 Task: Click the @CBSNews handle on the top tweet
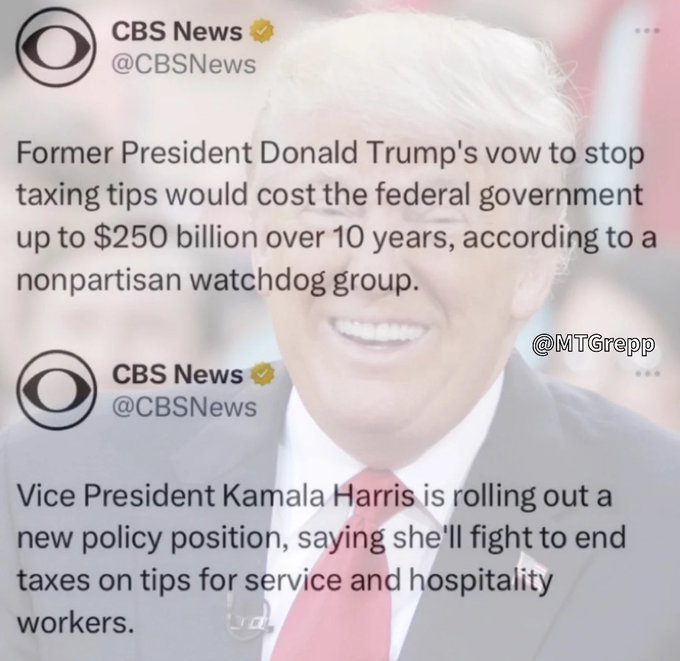tap(184, 65)
